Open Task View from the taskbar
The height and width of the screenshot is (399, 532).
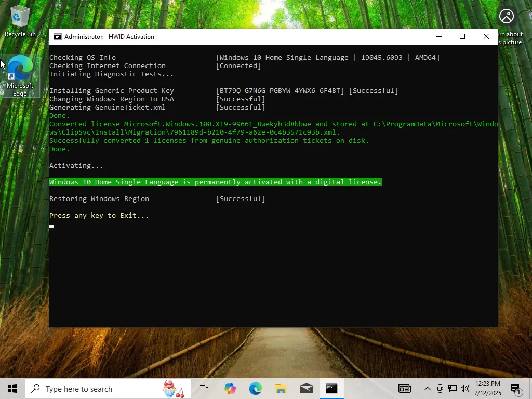coord(204,389)
